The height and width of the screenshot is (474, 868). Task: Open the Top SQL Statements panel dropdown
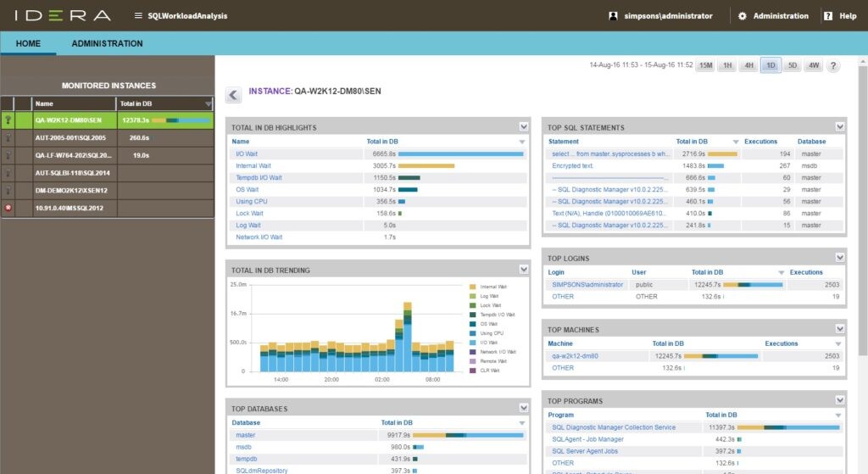pyautogui.click(x=839, y=127)
